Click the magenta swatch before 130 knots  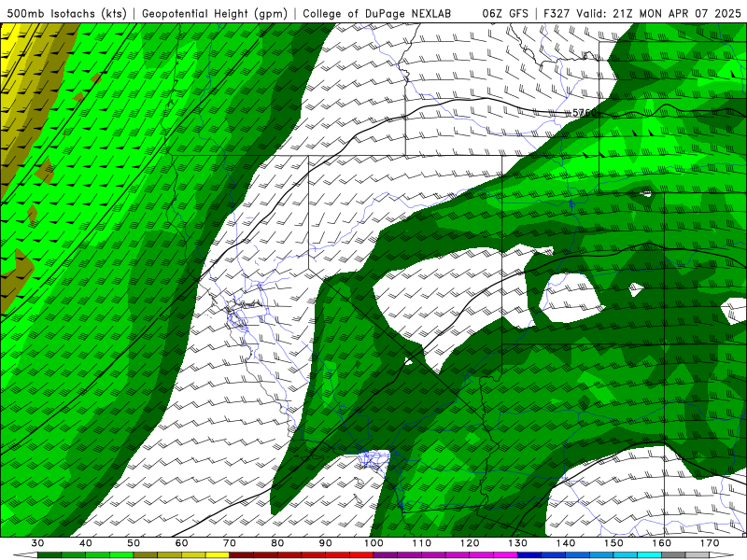pyautogui.click(x=505, y=555)
